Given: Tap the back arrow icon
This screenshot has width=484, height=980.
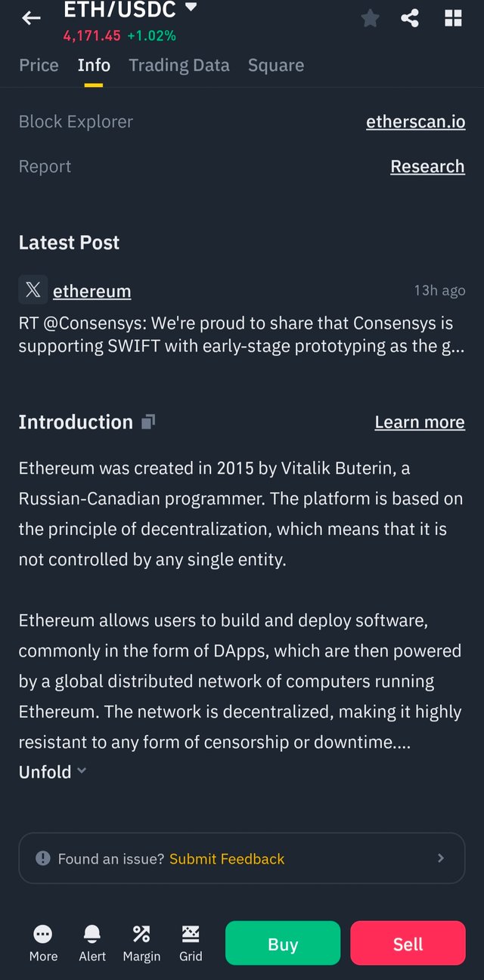Looking at the screenshot, I should 31,18.
